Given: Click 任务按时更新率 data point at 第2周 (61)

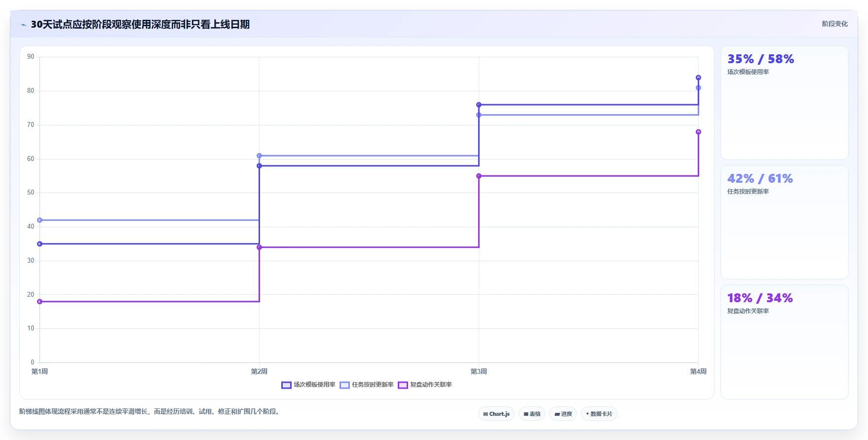Looking at the screenshot, I should coord(259,156).
